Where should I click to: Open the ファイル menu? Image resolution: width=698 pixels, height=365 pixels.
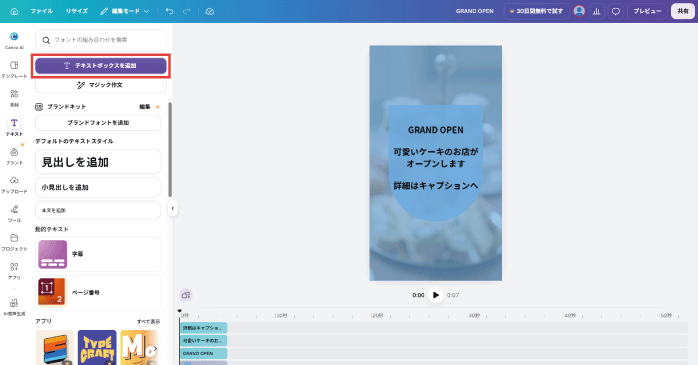[x=41, y=11]
